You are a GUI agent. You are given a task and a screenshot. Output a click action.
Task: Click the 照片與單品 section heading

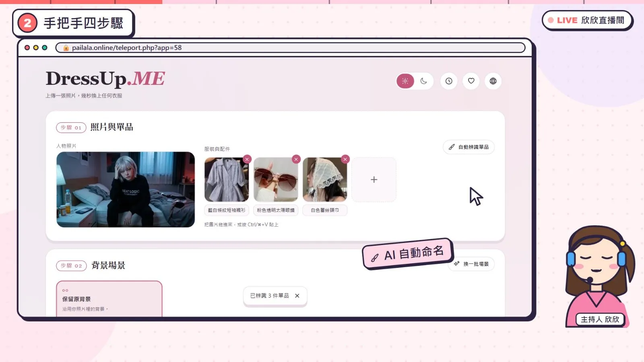[x=112, y=127]
